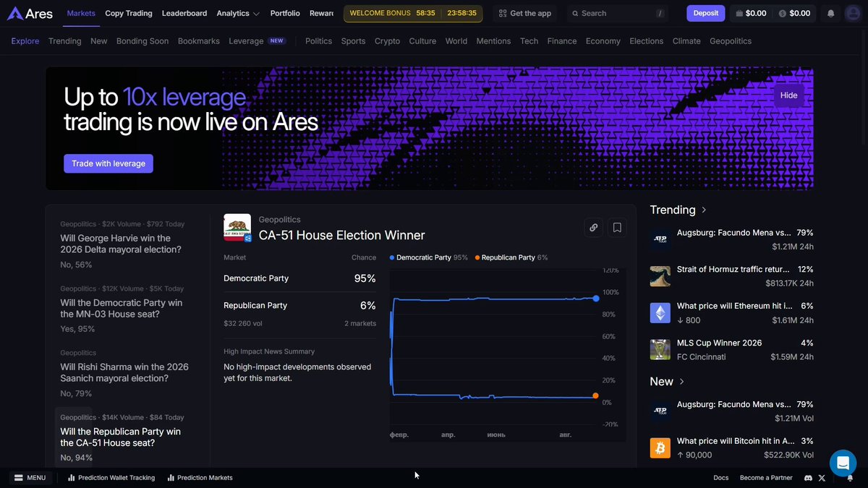Open the Rewards nav item

322,13
